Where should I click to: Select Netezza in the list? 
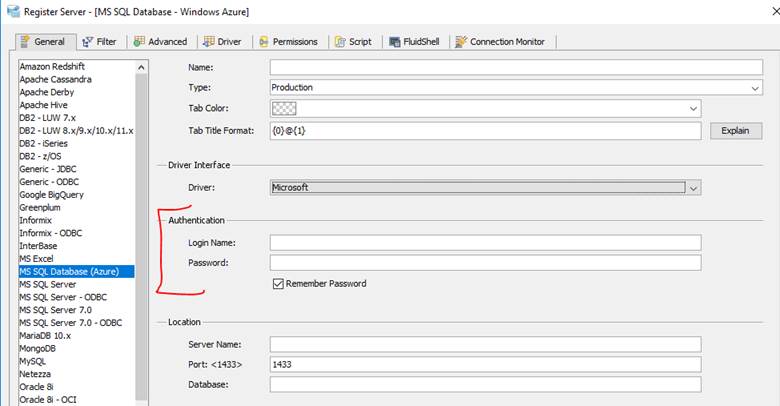click(35, 374)
